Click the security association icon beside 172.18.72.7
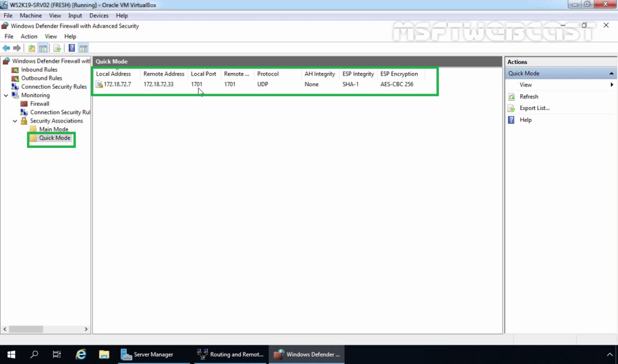618x364 pixels. point(100,85)
